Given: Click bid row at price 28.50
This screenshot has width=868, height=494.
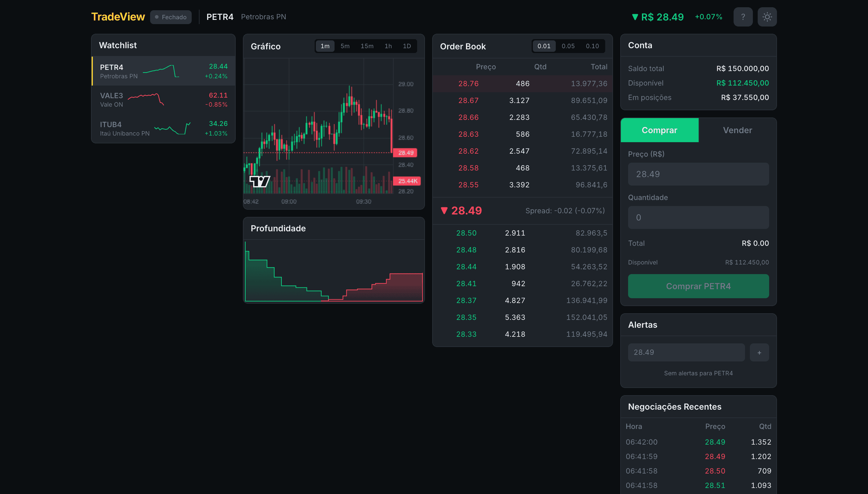Looking at the screenshot, I should point(522,233).
